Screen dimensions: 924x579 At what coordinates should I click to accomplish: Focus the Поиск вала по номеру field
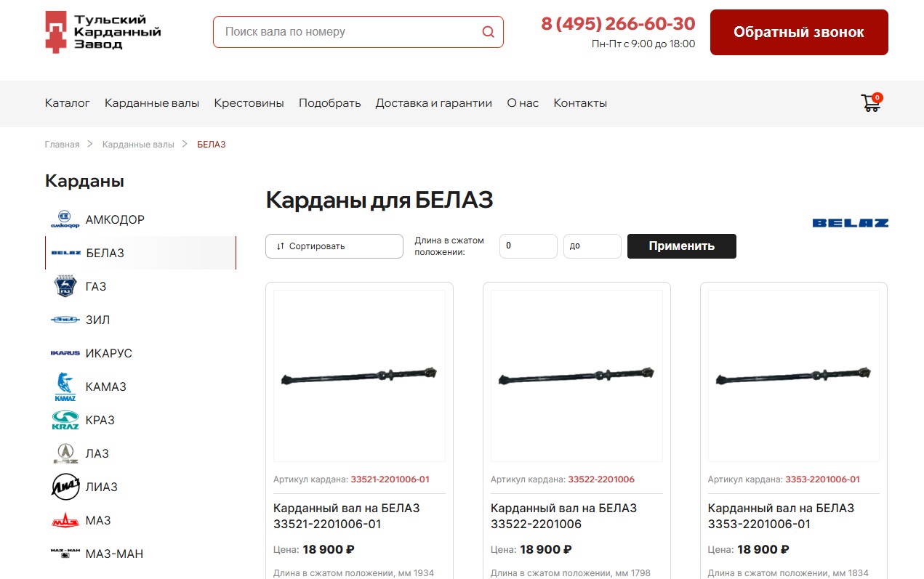pyautogui.click(x=358, y=32)
